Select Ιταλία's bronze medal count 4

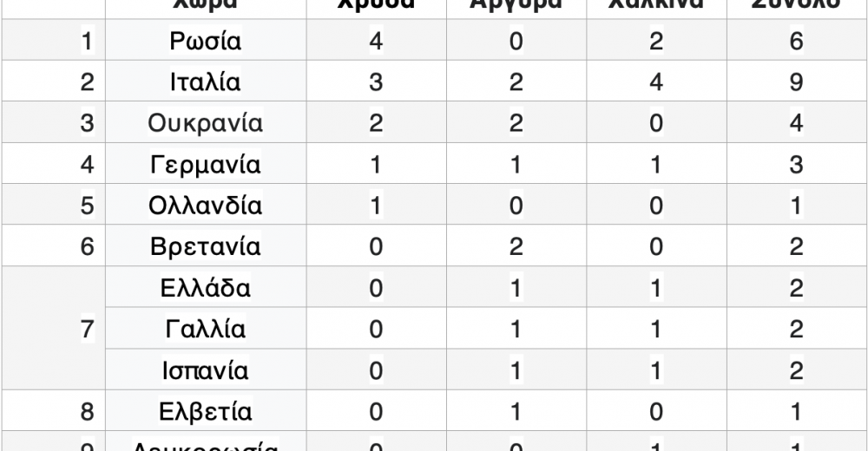(656, 82)
